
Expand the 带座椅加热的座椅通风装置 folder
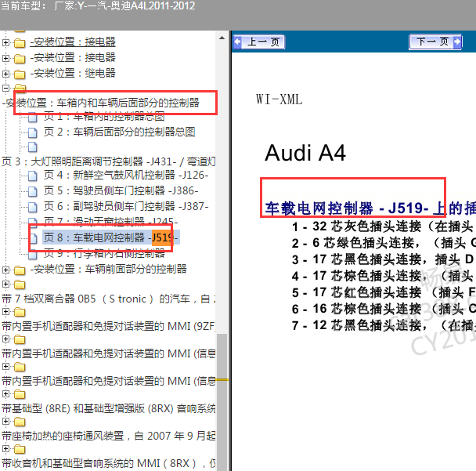5,421
